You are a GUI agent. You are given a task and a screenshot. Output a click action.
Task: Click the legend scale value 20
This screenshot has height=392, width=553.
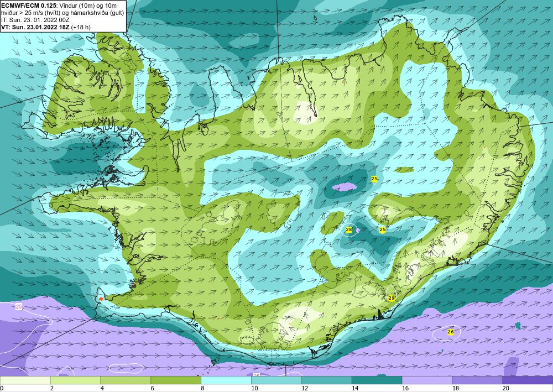click(506, 389)
